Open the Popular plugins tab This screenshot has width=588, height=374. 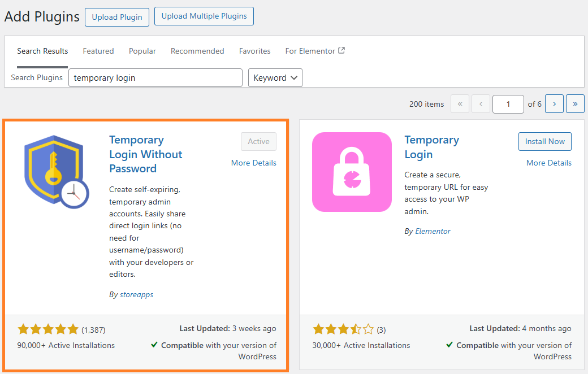[x=142, y=51]
